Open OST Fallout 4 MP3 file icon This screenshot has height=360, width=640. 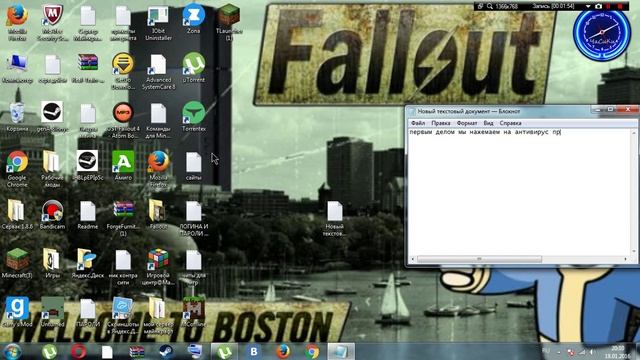pyautogui.click(x=123, y=113)
